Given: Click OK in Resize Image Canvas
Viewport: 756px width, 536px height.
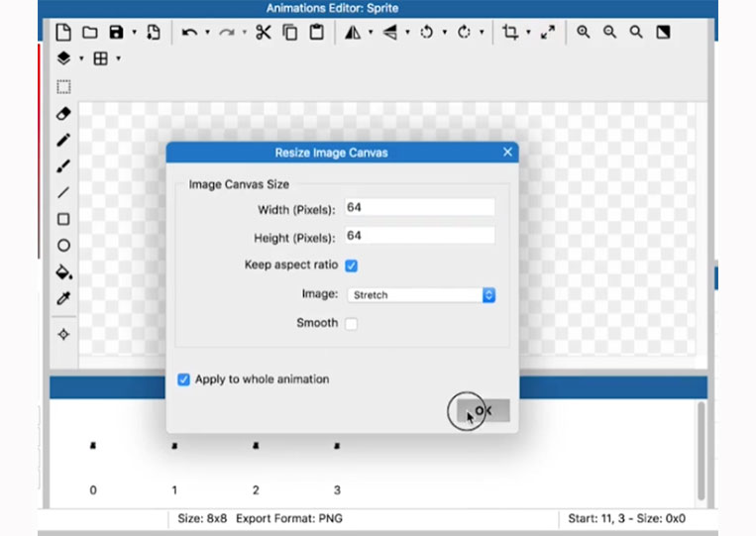Looking at the screenshot, I should (x=484, y=411).
